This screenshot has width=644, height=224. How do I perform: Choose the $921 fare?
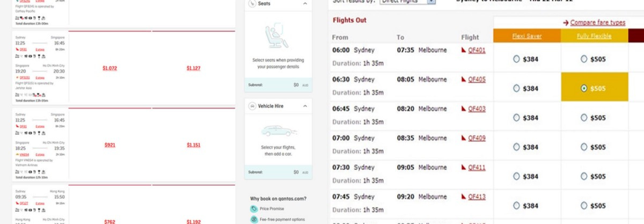tap(109, 145)
